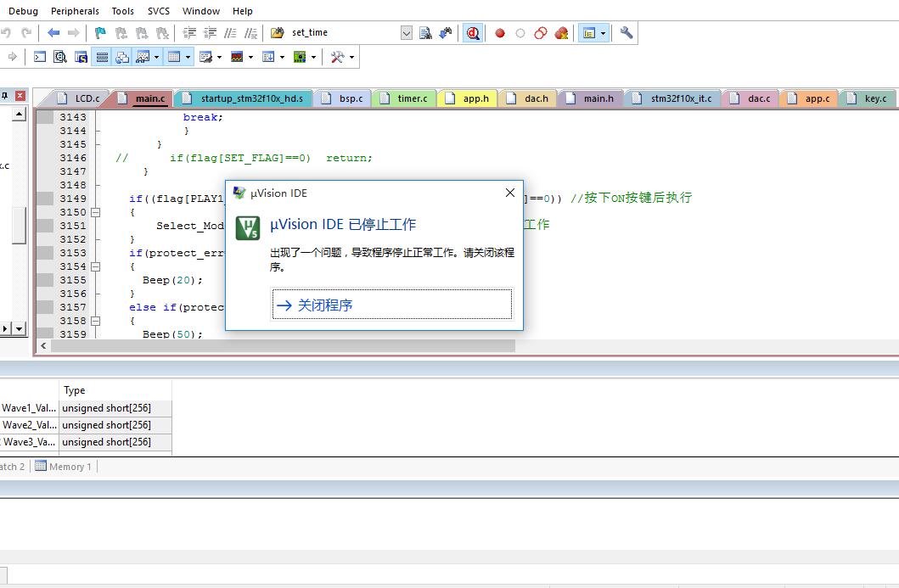Insert a breakpoint with the red dot
Screen dimensions: 899x588
500,33
